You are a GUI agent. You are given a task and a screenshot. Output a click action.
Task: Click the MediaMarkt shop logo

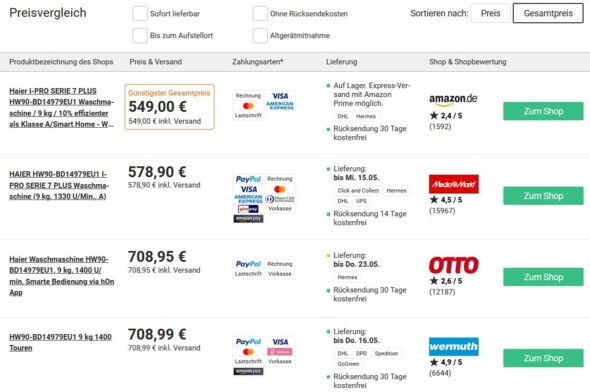[454, 184]
